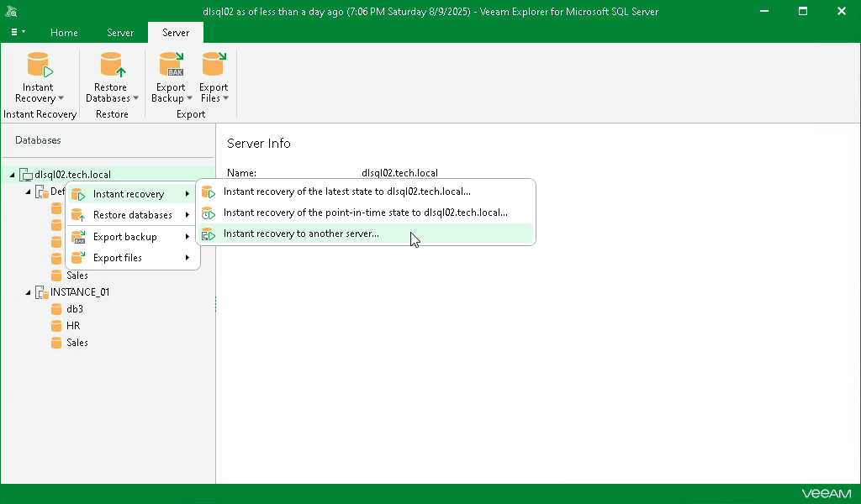Expand the Instant Recovery dropdown arrow

pyautogui.click(x=61, y=98)
